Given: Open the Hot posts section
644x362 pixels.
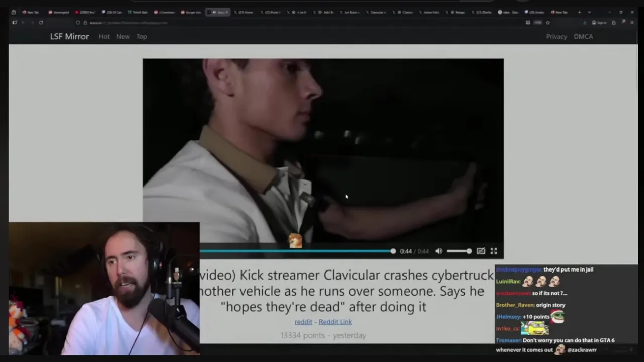Looking at the screenshot, I should click(x=104, y=36).
